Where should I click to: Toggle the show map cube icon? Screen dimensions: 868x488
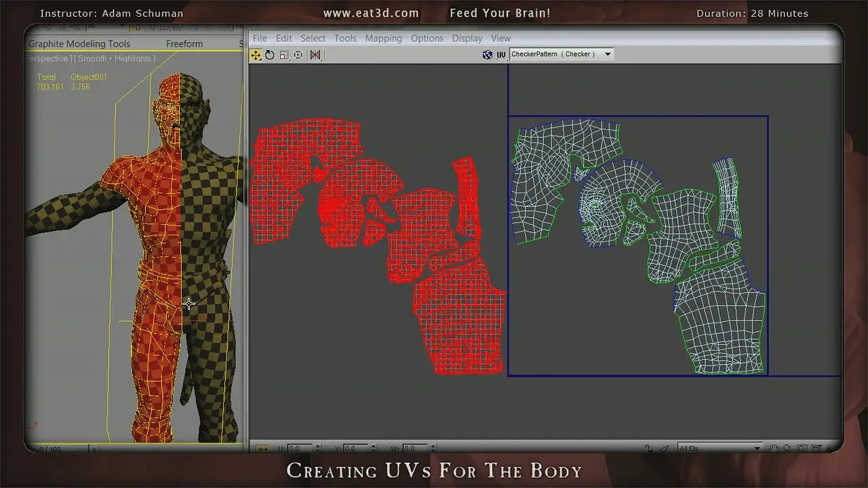coord(488,54)
